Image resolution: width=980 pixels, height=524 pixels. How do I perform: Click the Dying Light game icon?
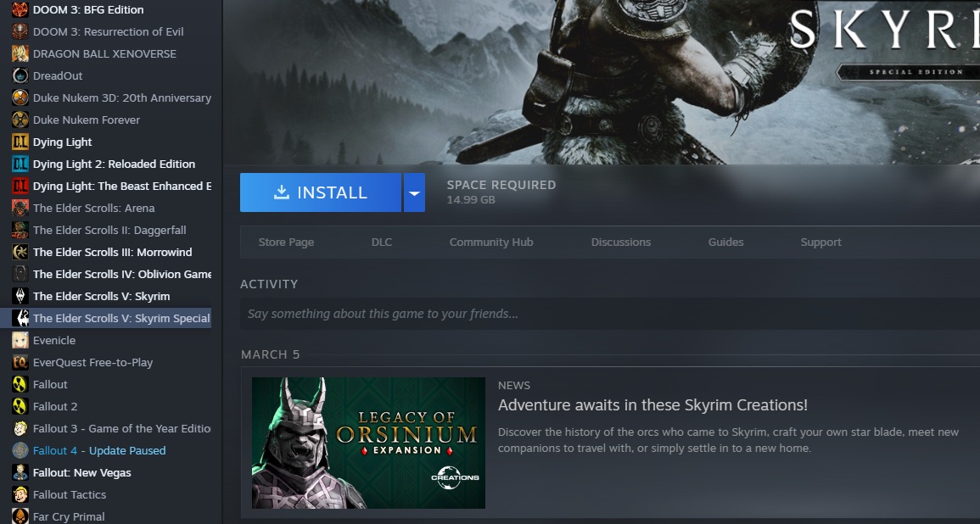point(20,142)
